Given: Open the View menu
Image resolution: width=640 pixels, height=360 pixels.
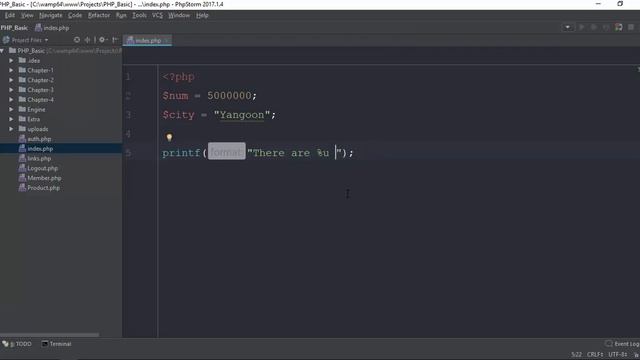Looking at the screenshot, I should (27, 15).
